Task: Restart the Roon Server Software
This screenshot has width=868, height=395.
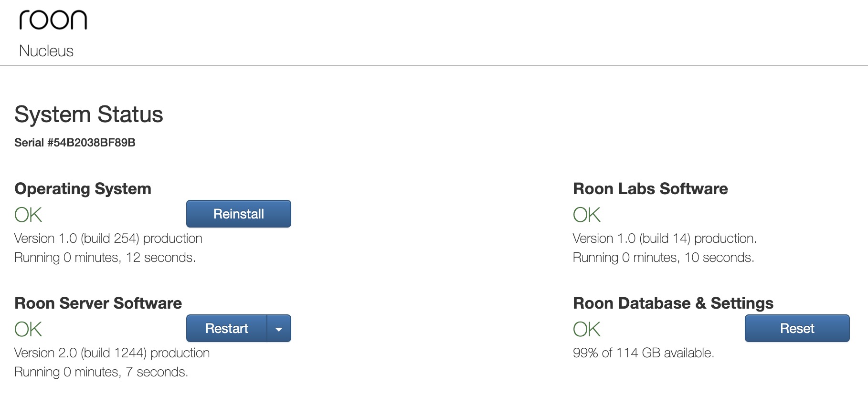Action: click(226, 328)
